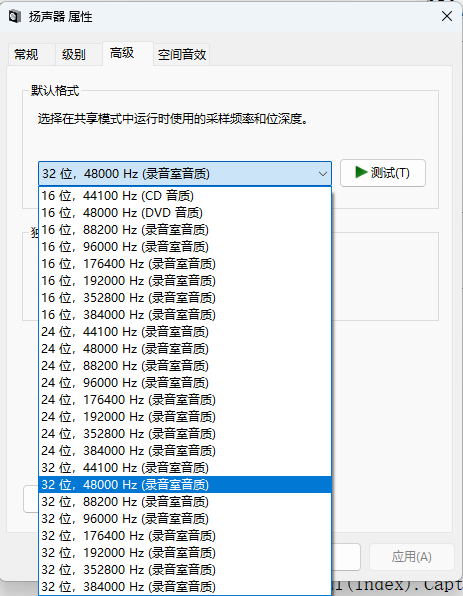Select 24 位, 48000 Hz option
The width and height of the screenshot is (463, 596).
pos(185,349)
